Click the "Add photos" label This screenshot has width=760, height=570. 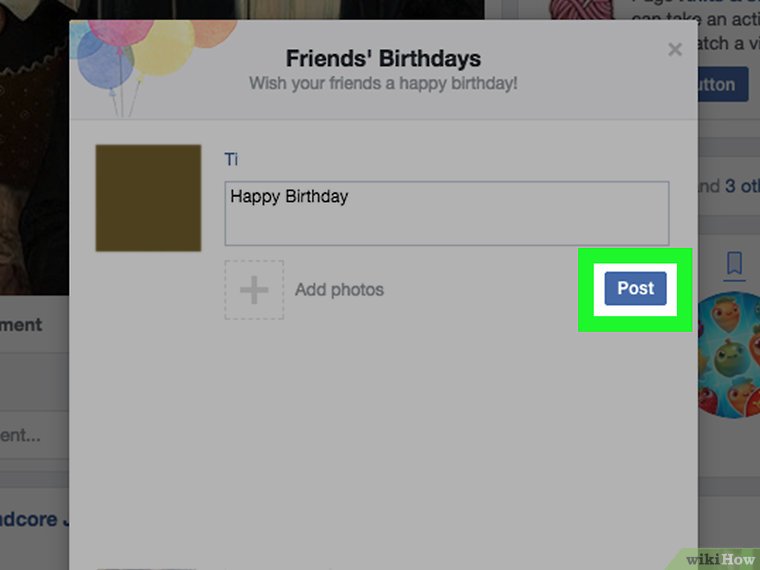click(339, 290)
